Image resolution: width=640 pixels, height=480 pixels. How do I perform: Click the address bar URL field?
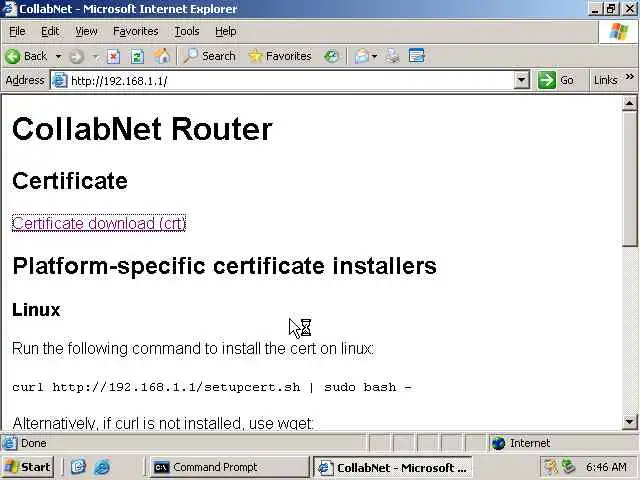[x=290, y=81]
